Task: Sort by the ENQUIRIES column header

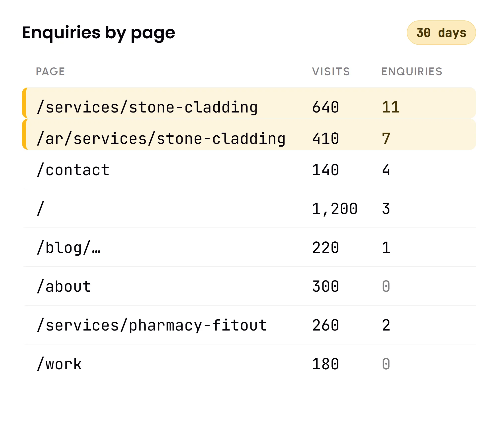Action: (x=412, y=71)
